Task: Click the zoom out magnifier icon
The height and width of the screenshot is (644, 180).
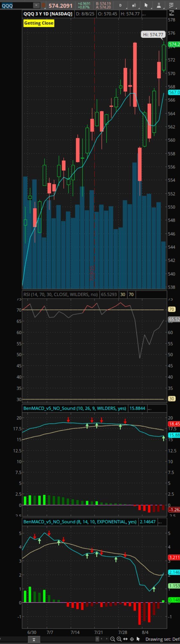Action: point(112,639)
